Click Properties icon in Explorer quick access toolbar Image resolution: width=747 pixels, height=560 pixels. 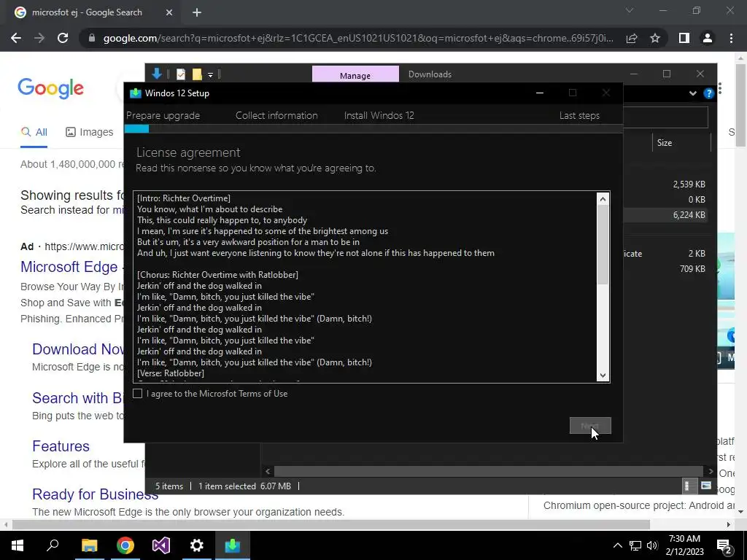click(181, 74)
